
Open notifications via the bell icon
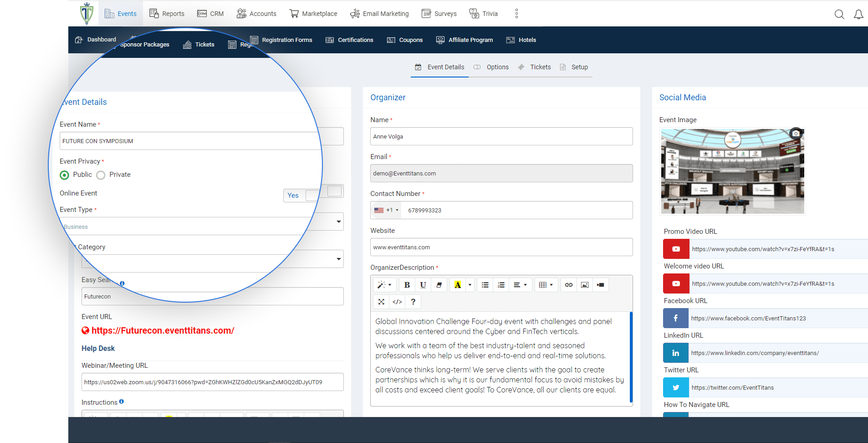coord(858,14)
